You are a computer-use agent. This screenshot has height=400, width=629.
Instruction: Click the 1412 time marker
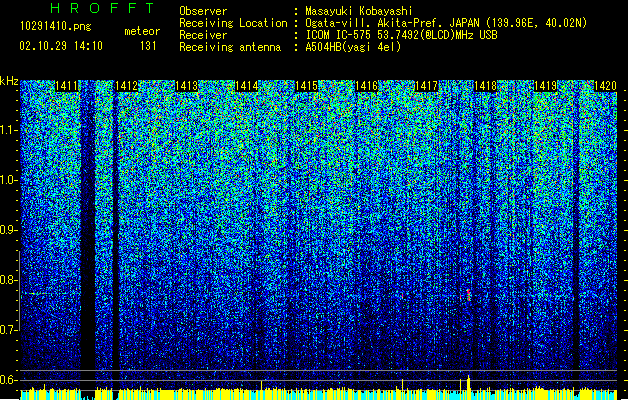pos(126,86)
